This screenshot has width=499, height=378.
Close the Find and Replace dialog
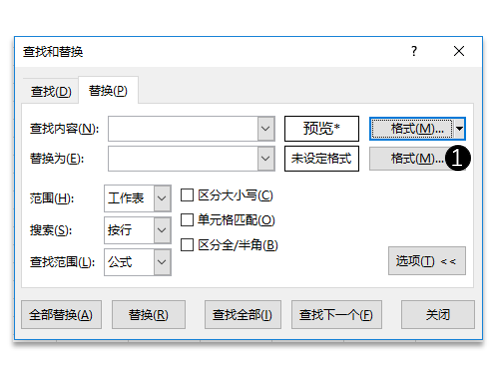(459, 51)
